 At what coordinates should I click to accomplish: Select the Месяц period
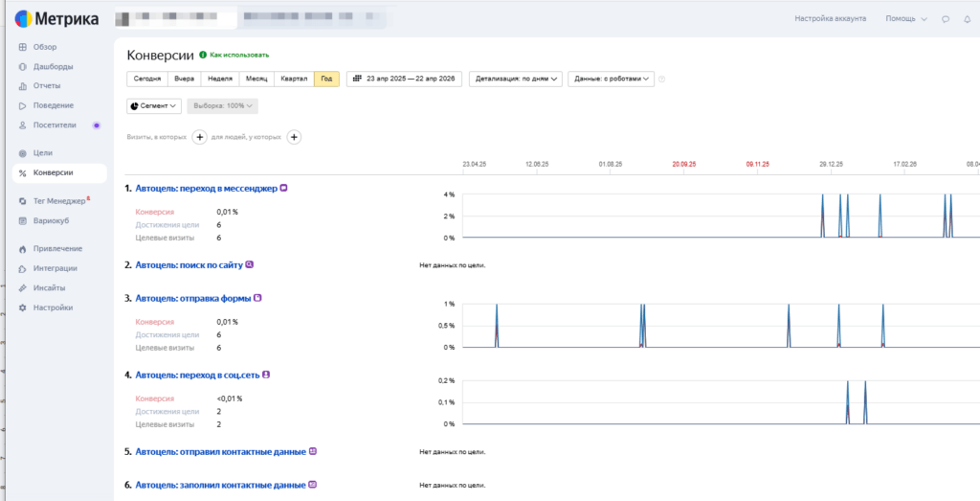pyautogui.click(x=256, y=79)
